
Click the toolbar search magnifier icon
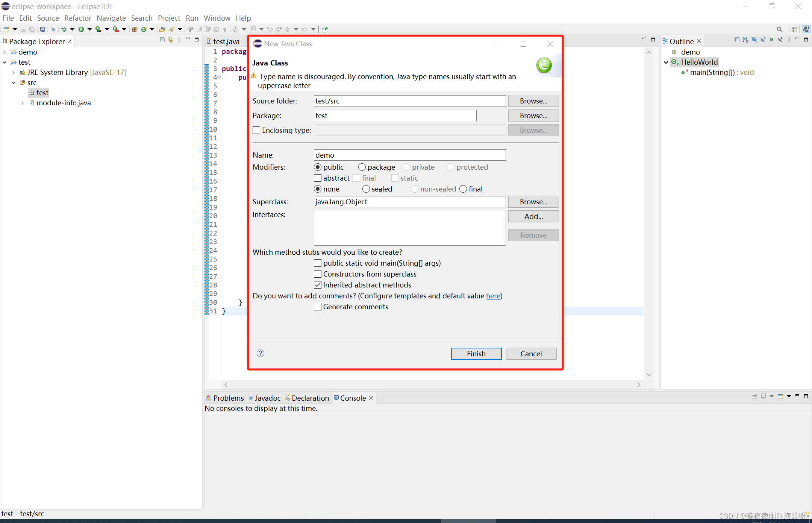point(780,29)
